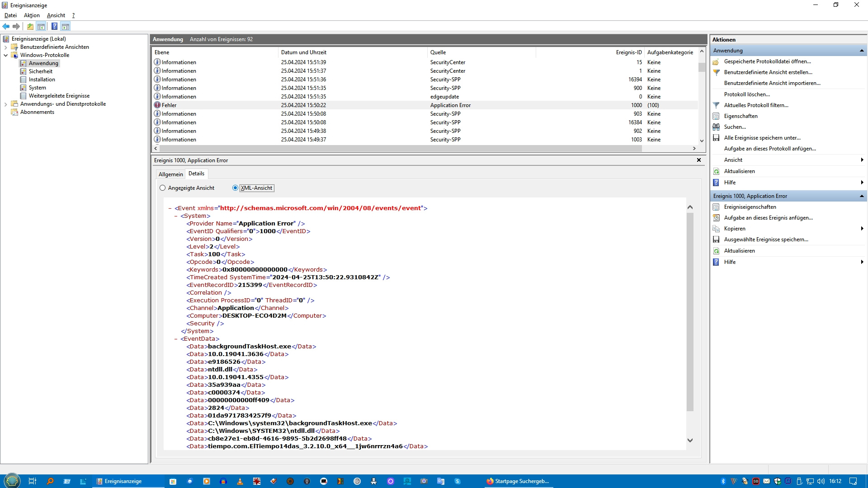Click the blue help toolbar icon
The width and height of the screenshot is (868, 488).
point(54,26)
